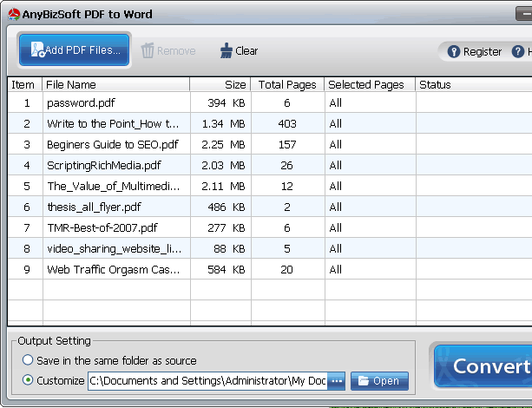The image size is (532, 408).
Task: Click the folder icon on Open button
Action: [364, 381]
